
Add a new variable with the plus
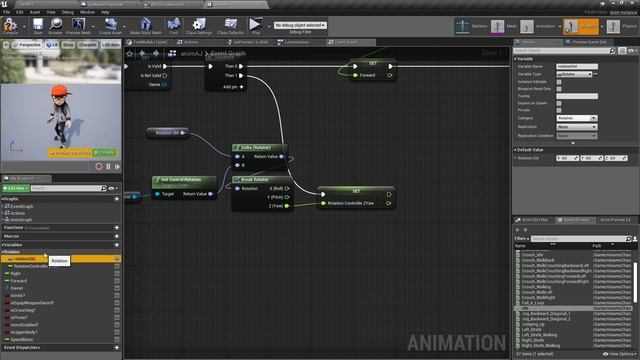[117, 245]
